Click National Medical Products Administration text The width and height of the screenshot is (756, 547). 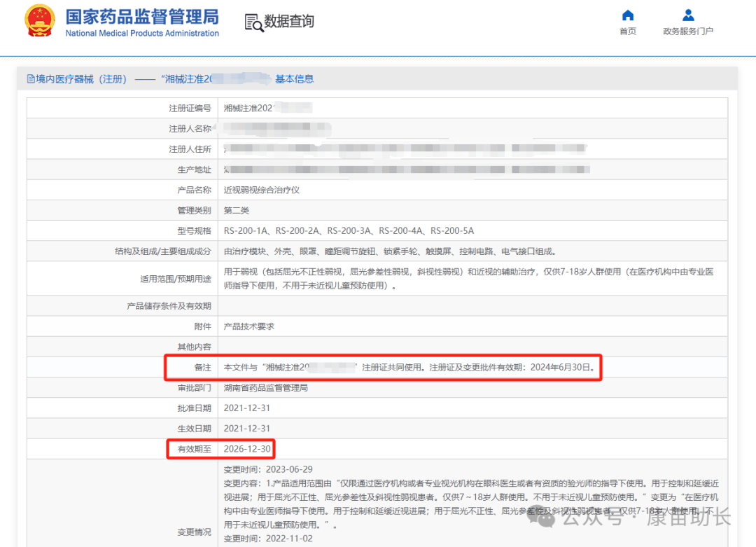[x=142, y=34]
